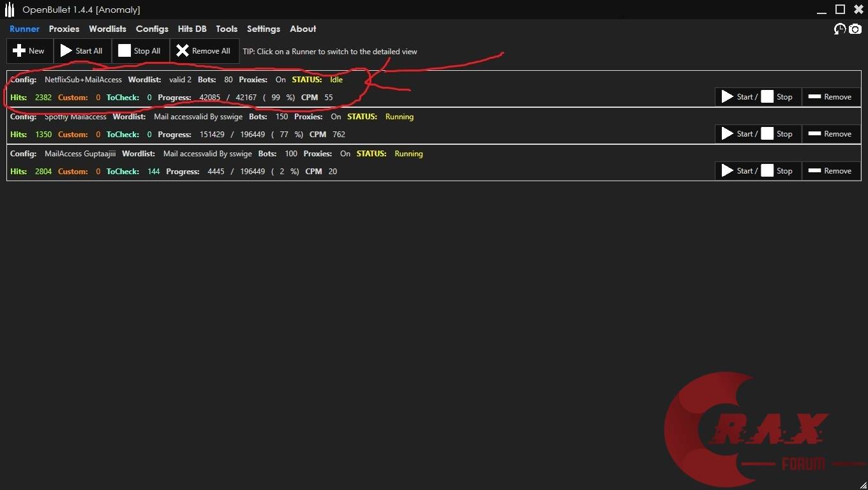
Task: Click the wordlist name "valid 2"
Action: [180, 80]
